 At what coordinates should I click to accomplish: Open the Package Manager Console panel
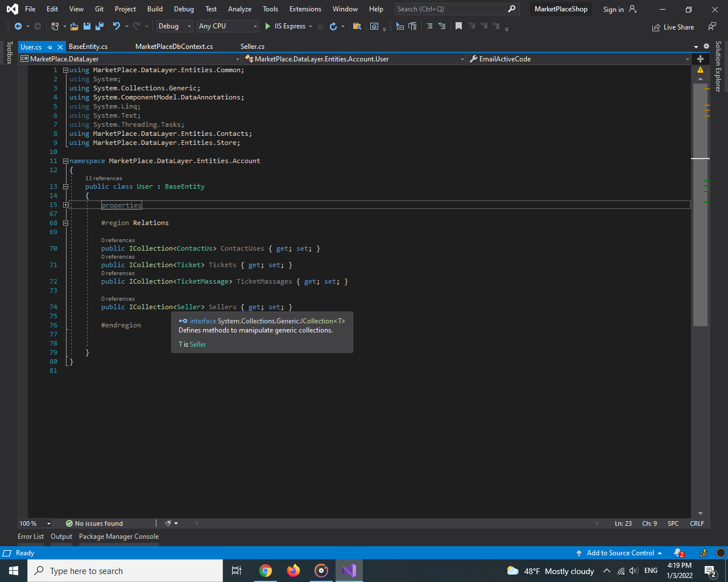coord(119,537)
